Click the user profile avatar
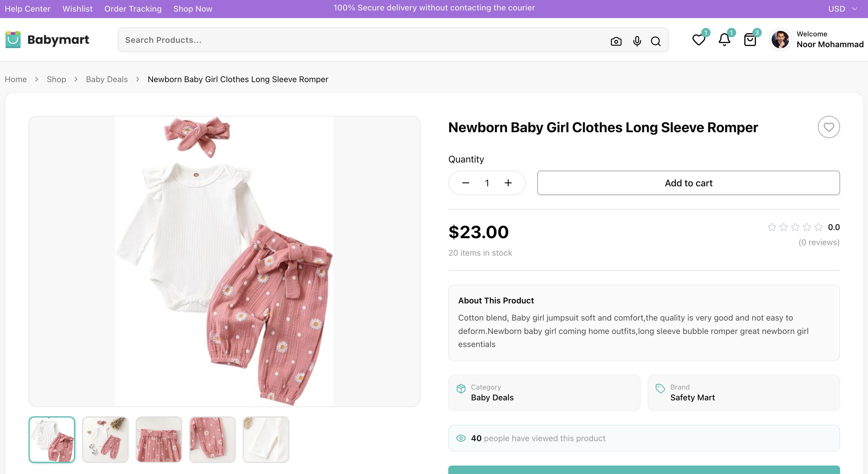Image resolution: width=868 pixels, height=474 pixels. pyautogui.click(x=780, y=40)
